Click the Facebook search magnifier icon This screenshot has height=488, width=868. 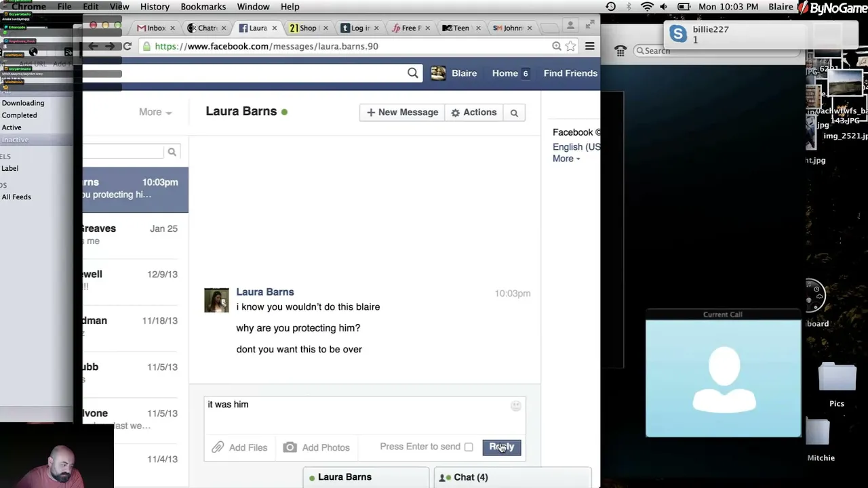(413, 73)
